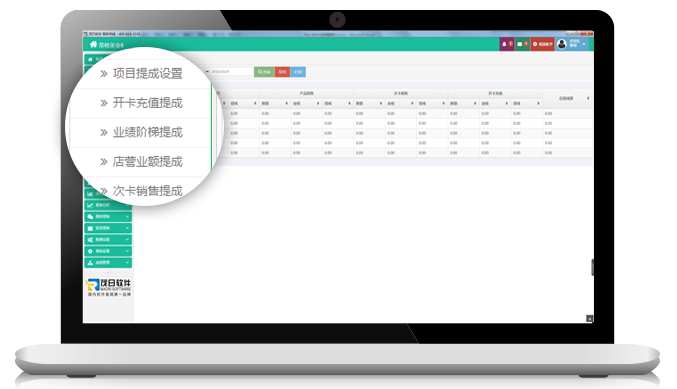Screen dimensions: 677x389
Task: Click the green search button
Action: pyautogui.click(x=264, y=72)
